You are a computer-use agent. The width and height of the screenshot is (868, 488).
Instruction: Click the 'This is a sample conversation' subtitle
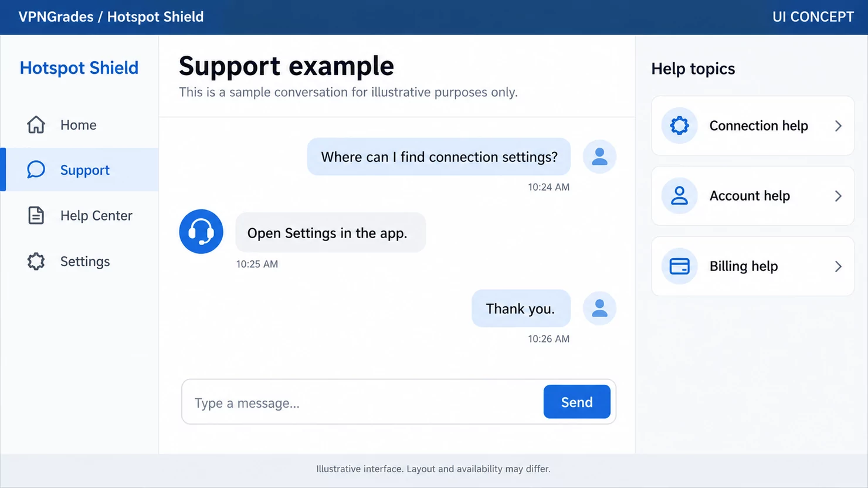pyautogui.click(x=348, y=92)
